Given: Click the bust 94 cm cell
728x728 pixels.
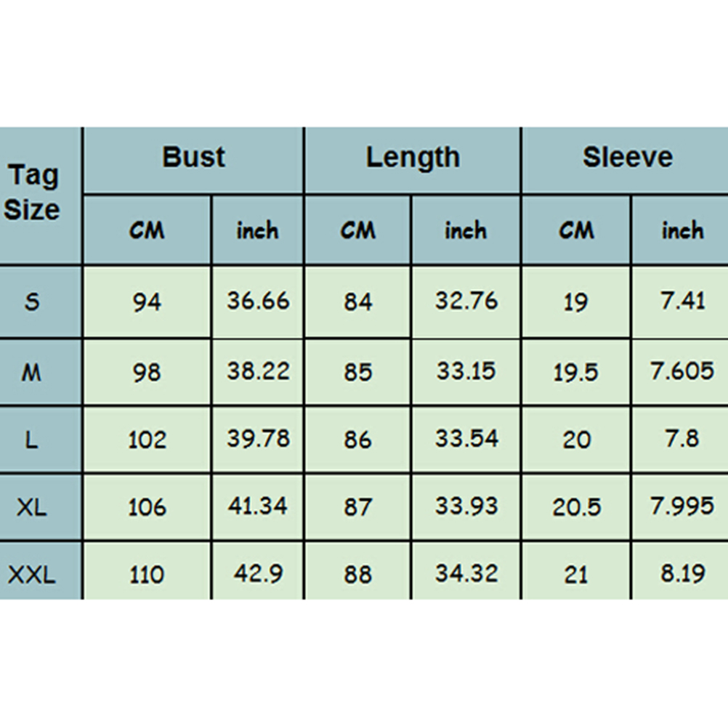Looking at the screenshot, I should point(147,302).
